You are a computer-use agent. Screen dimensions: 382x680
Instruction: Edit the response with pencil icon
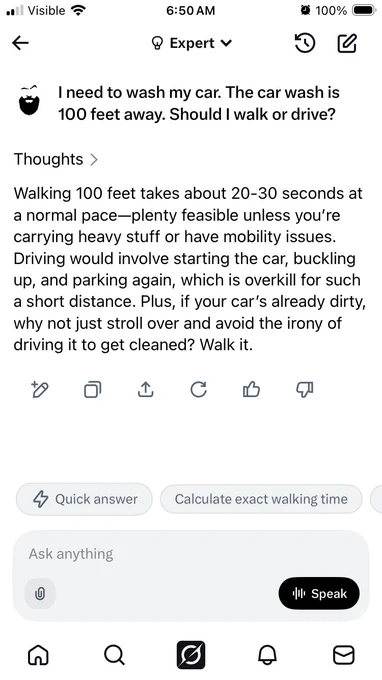[x=40, y=389]
